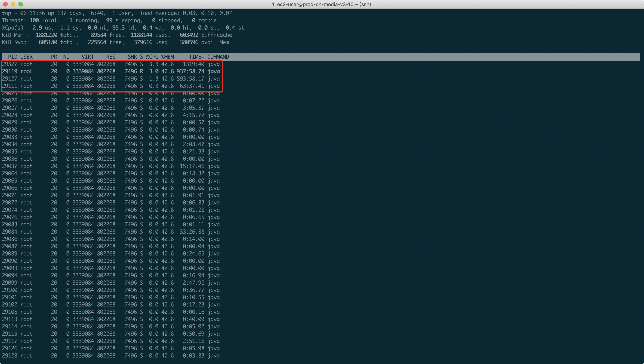Select PID 29327 in process list
644x364 pixels.
tap(10, 64)
